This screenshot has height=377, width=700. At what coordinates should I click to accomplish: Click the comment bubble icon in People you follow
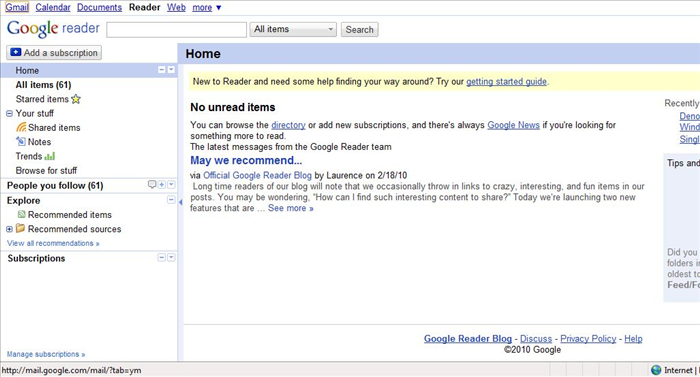tap(152, 184)
